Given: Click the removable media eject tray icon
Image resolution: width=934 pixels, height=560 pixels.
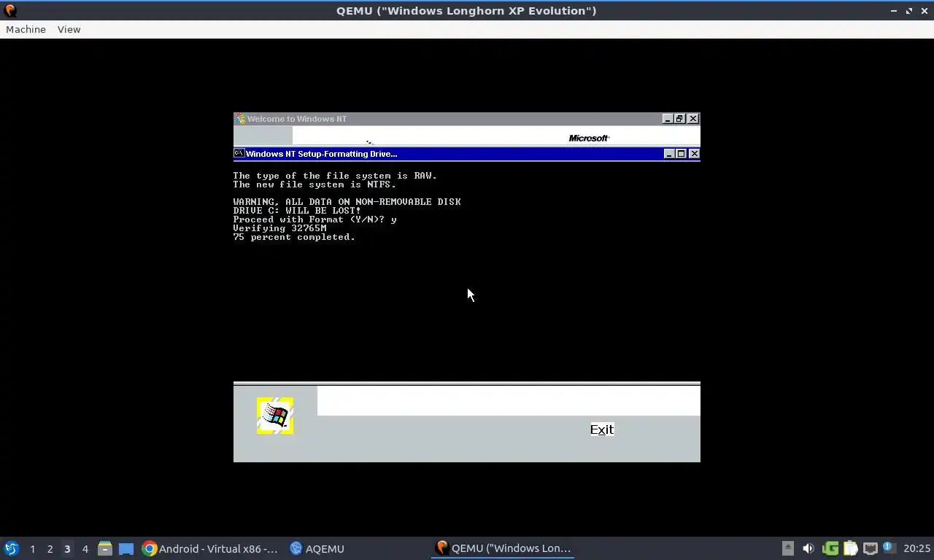Looking at the screenshot, I should pyautogui.click(x=787, y=548).
